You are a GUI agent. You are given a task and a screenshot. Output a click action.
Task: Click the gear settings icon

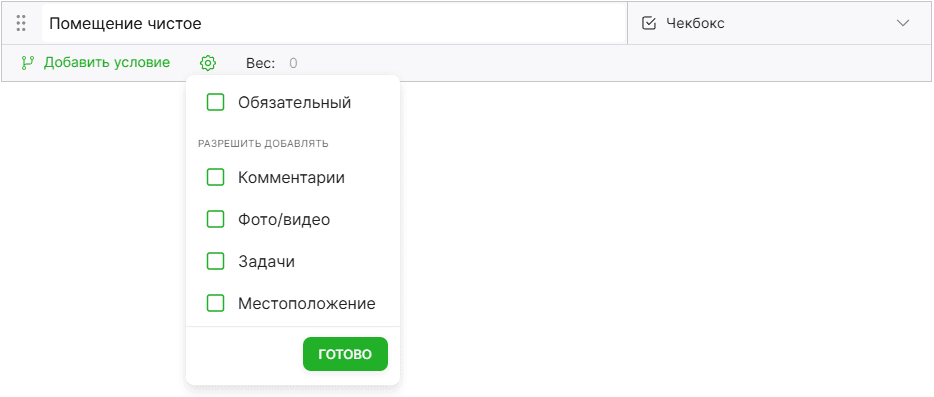point(208,63)
